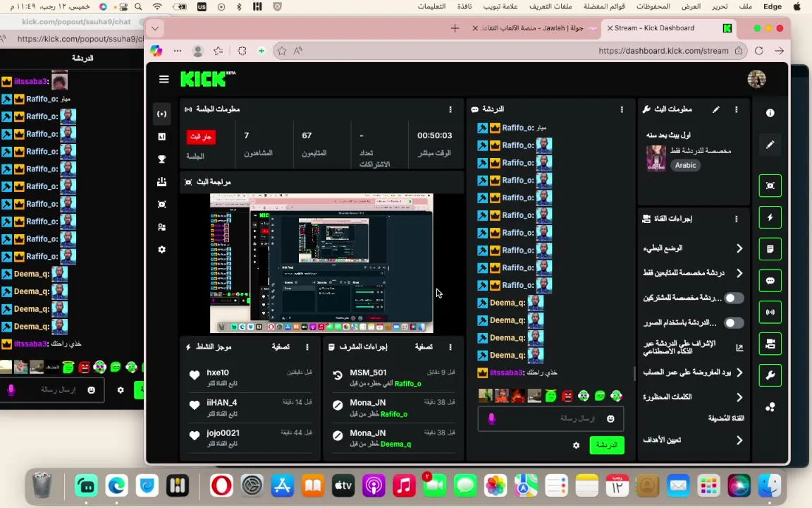Open a new tab with the plus button
Screen dimensions: 812x508
[455, 28]
